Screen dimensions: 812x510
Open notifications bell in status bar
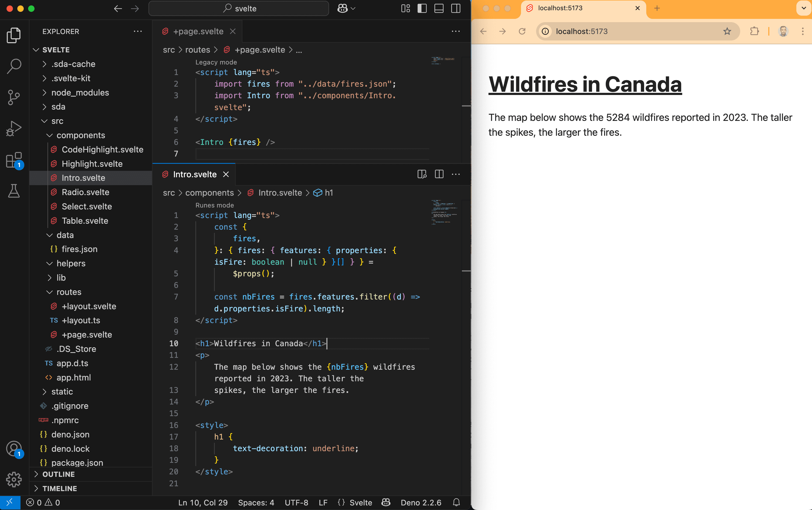(x=456, y=503)
